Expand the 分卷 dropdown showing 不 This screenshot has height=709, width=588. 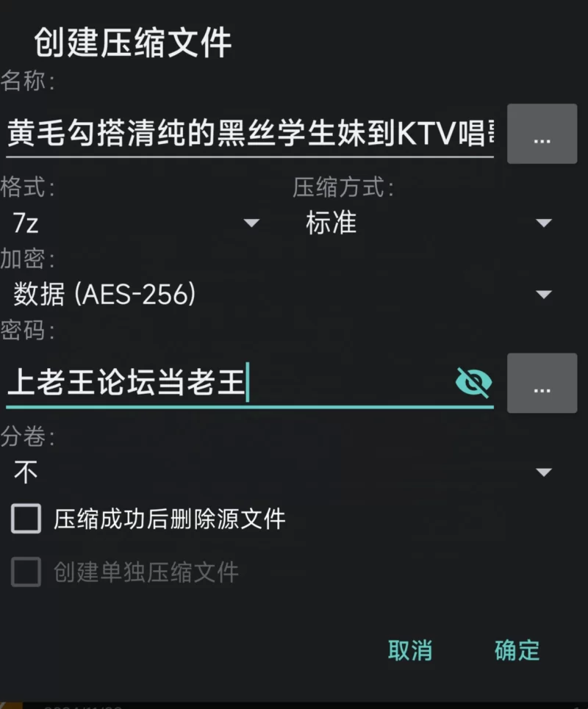282,472
